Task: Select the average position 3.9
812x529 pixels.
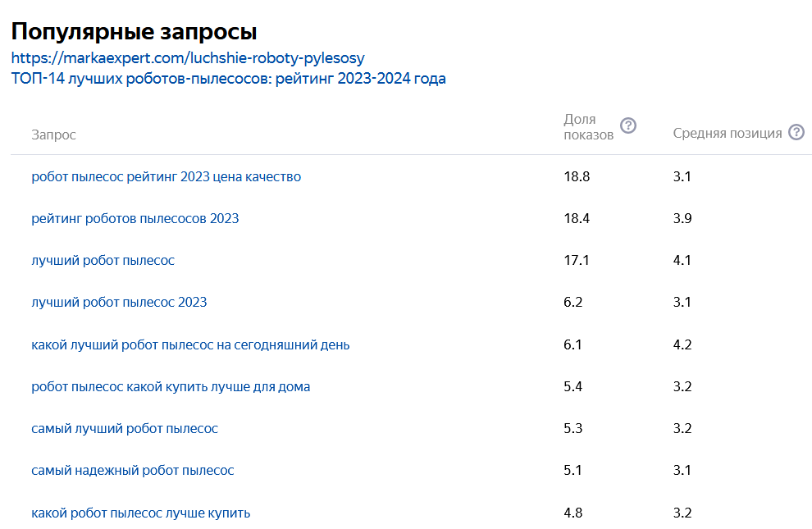Action: click(x=682, y=218)
